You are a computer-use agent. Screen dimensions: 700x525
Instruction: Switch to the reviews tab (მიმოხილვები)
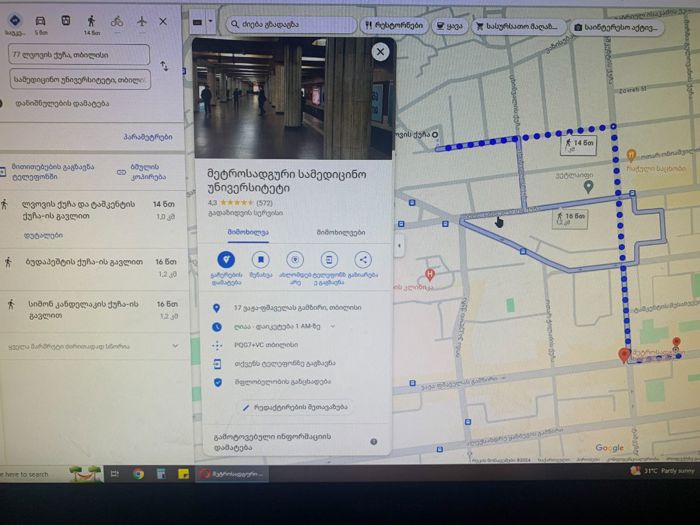[341, 233]
